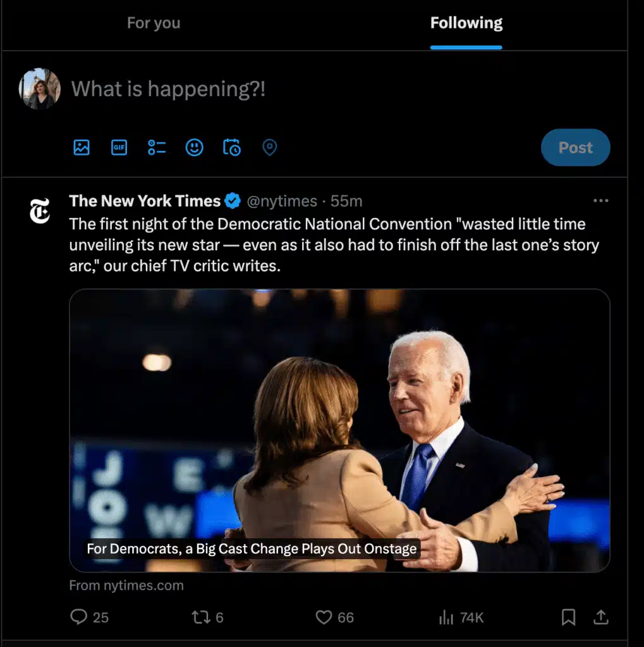Viewport: 644px width, 647px height.
Task: Open the poll creation icon
Action: (x=157, y=147)
